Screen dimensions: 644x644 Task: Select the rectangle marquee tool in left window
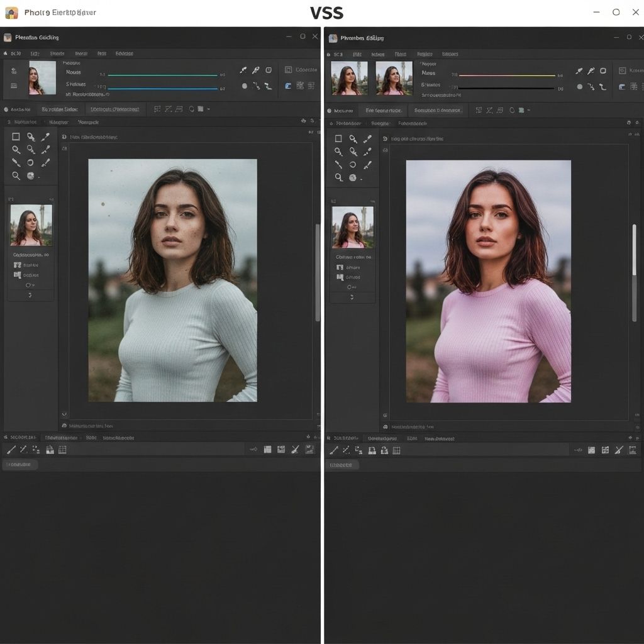pyautogui.click(x=16, y=137)
